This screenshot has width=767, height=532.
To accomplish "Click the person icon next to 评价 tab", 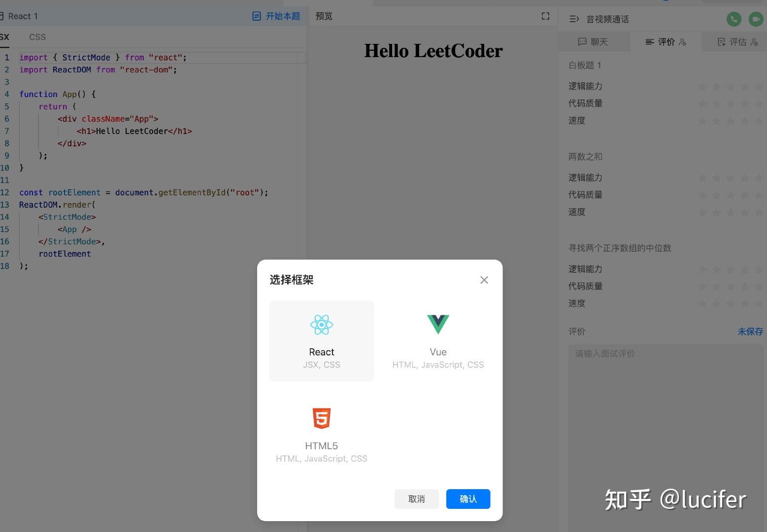I will (682, 42).
